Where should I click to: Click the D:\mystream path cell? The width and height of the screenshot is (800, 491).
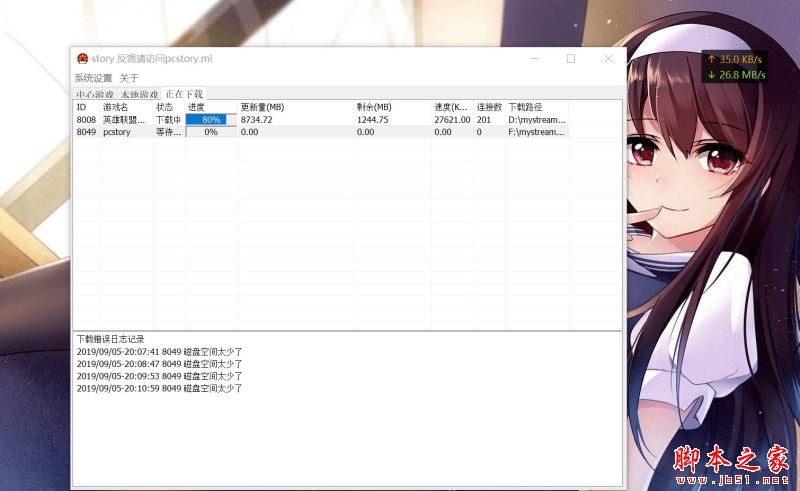537,119
